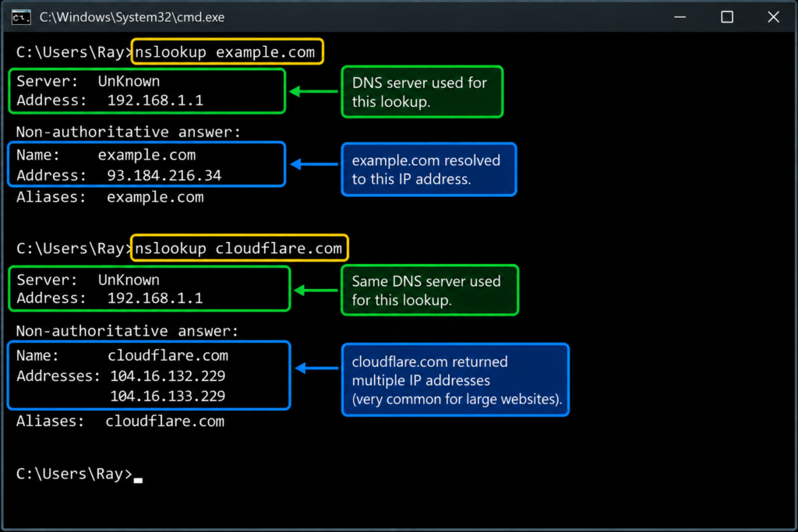Click the second 'Server: UnKnown' line under cloudflare lookup
Screen dimensions: 798x532
point(88,280)
